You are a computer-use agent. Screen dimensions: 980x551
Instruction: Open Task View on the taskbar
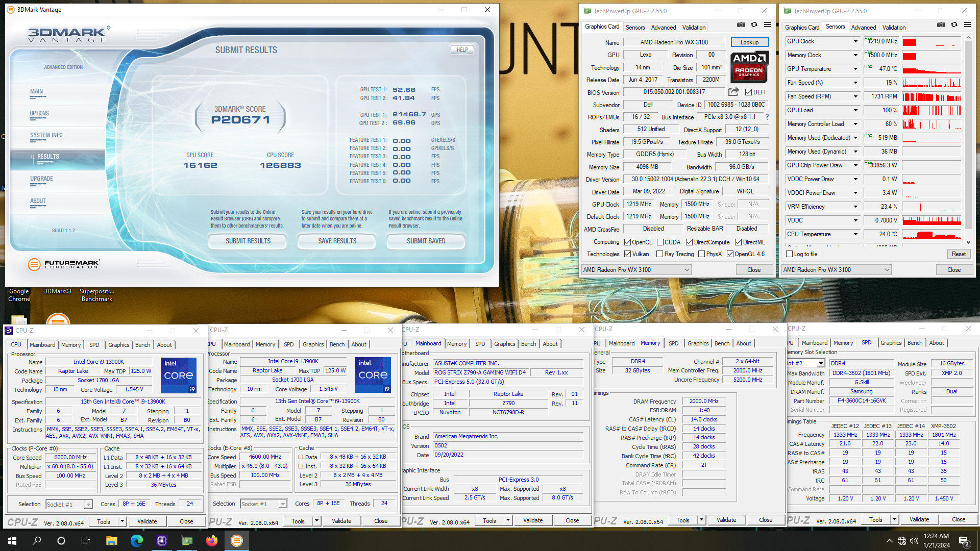86,541
